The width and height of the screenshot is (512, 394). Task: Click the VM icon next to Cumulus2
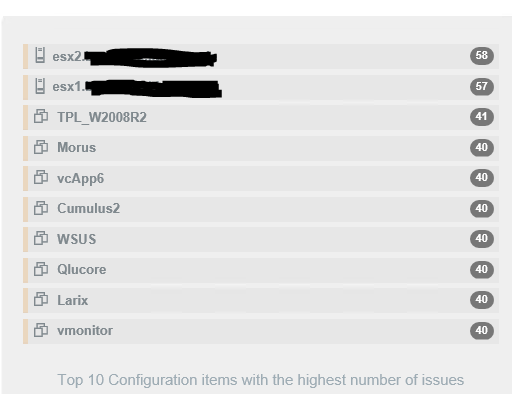[x=41, y=208]
